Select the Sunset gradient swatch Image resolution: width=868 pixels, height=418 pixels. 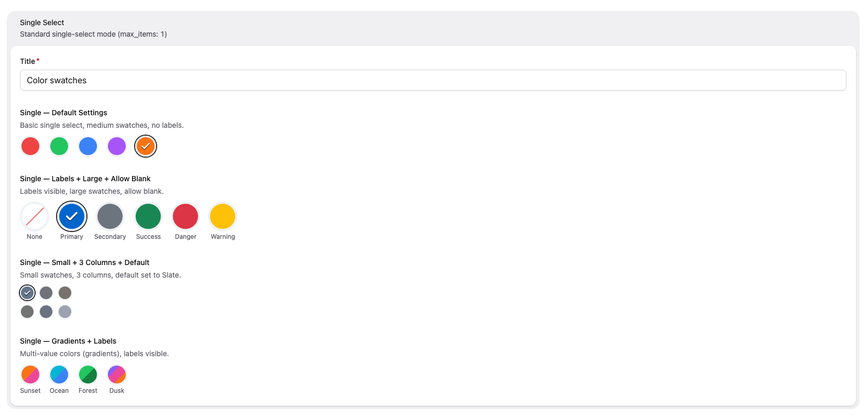(30, 375)
